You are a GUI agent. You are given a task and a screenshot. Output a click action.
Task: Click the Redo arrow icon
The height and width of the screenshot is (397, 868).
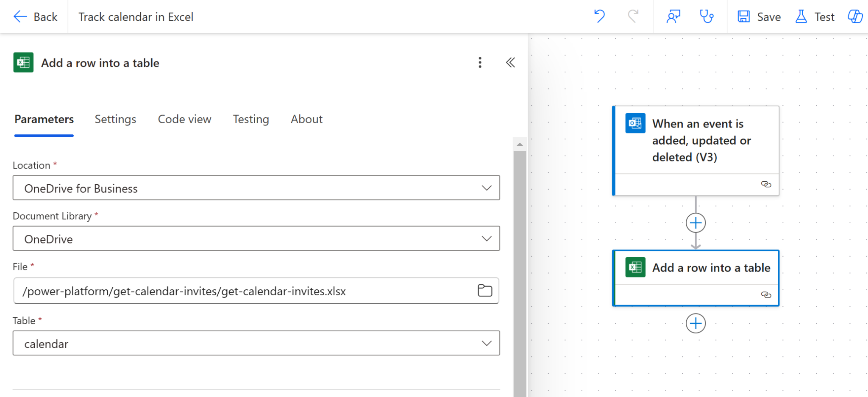[633, 17]
